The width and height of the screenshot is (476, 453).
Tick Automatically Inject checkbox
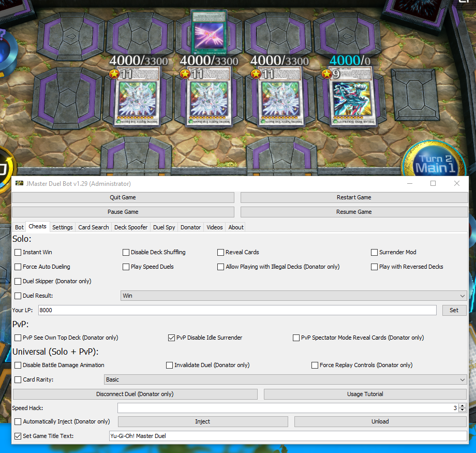click(18, 422)
